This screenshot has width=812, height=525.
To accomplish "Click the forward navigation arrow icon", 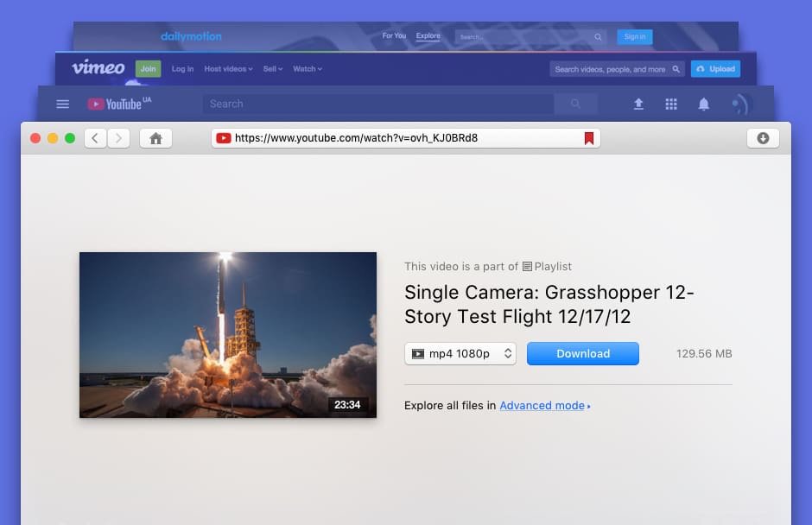I will click(x=117, y=137).
